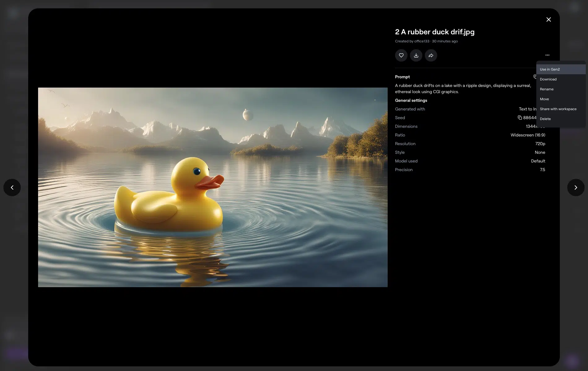Favorite the image with the heart icon
Image resolution: width=588 pixels, height=371 pixels.
401,55
